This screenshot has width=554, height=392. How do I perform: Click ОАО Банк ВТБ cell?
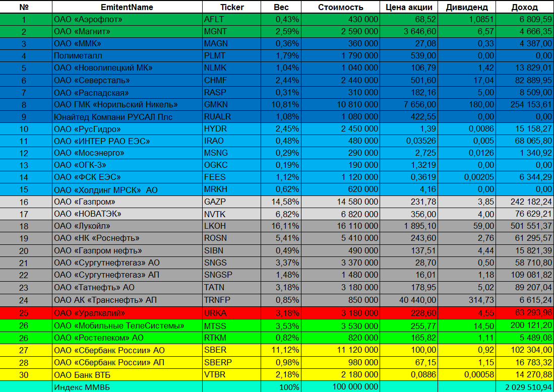pos(127,374)
